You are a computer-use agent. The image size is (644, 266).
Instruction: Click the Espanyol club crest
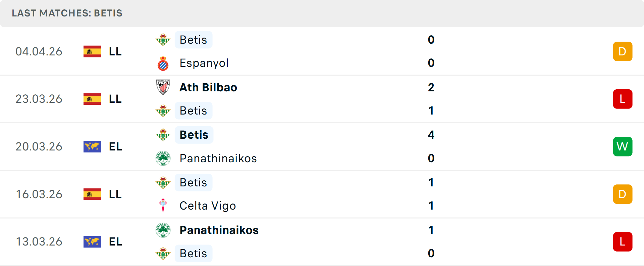coord(163,63)
